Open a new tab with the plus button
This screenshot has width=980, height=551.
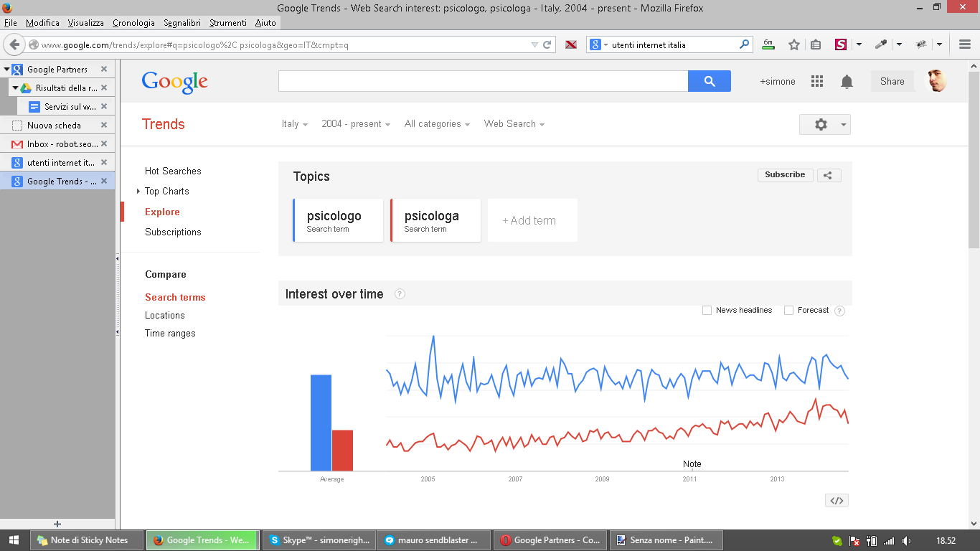pos(57,524)
